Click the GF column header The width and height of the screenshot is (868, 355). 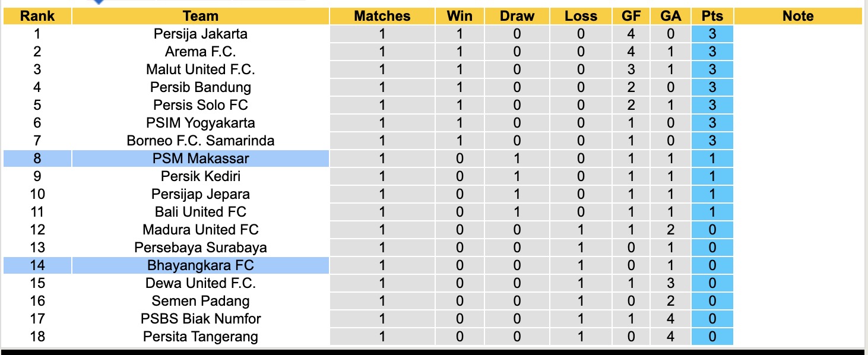tap(631, 16)
